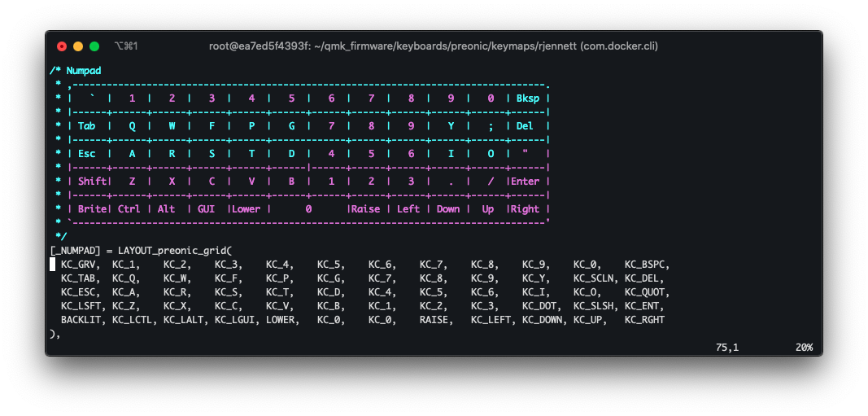Click the KC_TAB keycode

coord(80,278)
